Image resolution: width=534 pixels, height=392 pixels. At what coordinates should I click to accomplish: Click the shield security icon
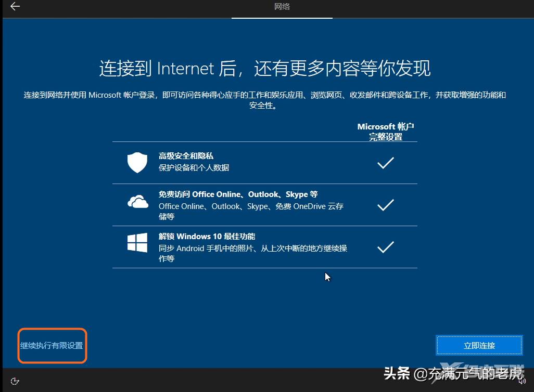[x=137, y=162]
